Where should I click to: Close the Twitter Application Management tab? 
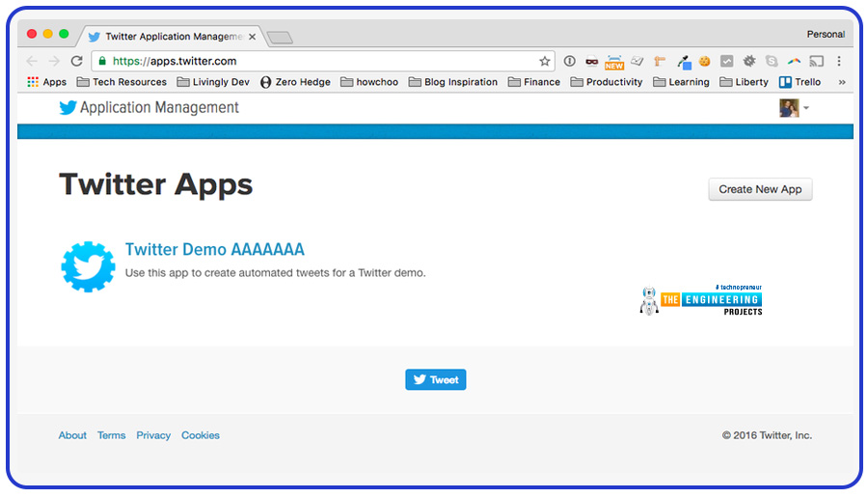[x=252, y=37]
